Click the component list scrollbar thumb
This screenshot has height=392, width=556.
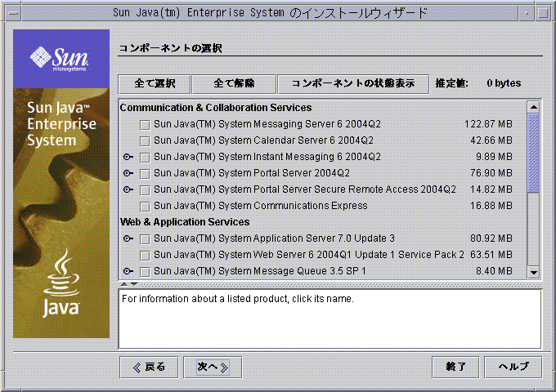(x=533, y=153)
